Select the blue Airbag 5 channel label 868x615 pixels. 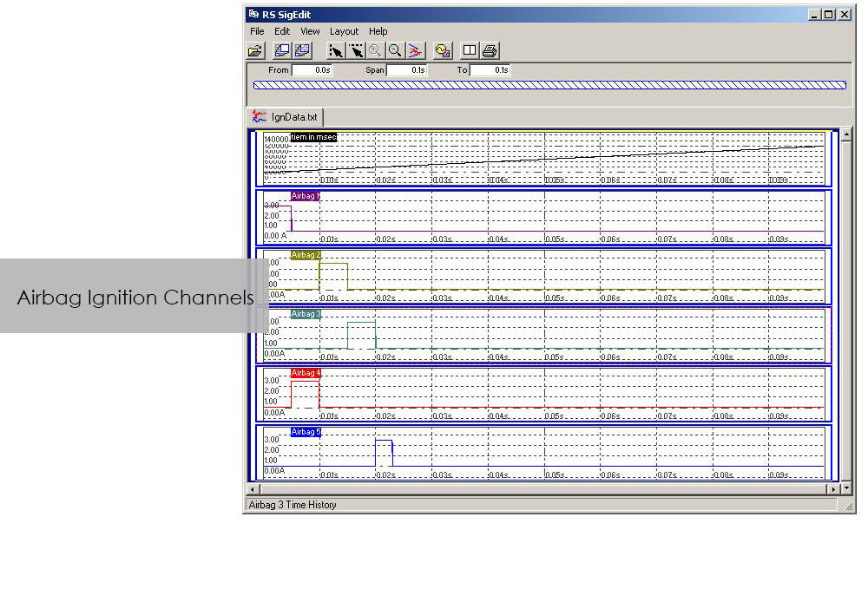coord(306,432)
